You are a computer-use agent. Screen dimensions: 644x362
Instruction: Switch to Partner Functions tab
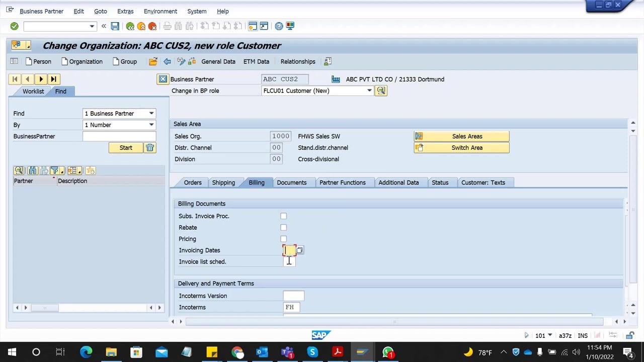[343, 183]
